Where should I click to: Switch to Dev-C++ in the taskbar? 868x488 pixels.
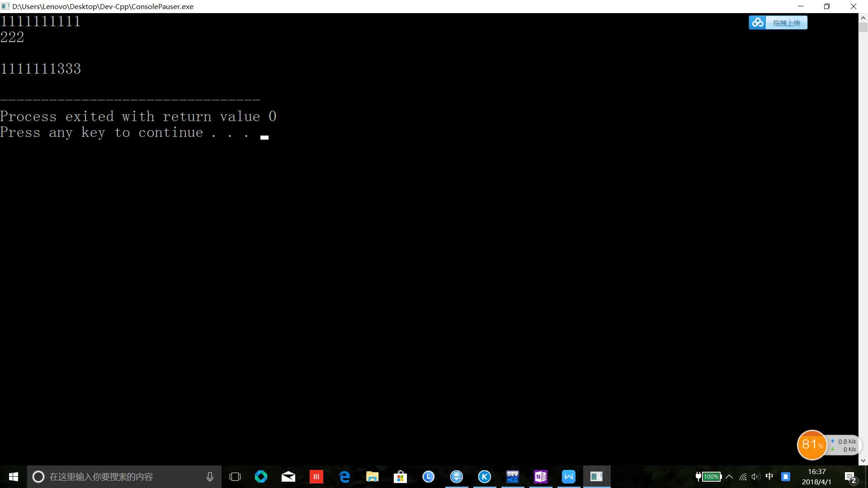513,477
